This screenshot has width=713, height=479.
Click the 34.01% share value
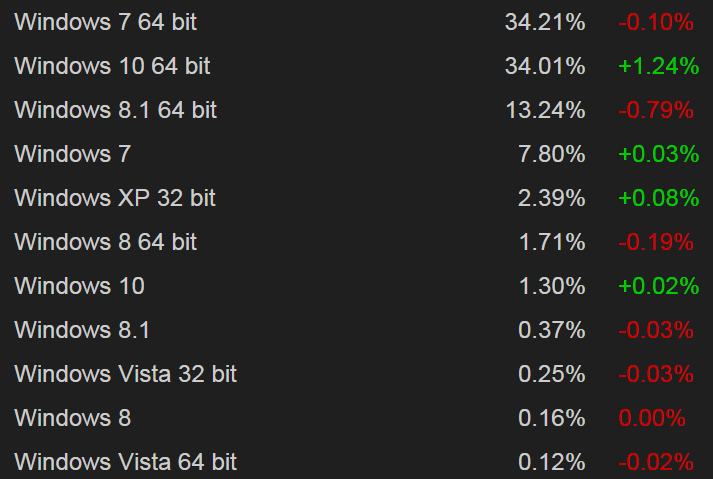coord(545,66)
